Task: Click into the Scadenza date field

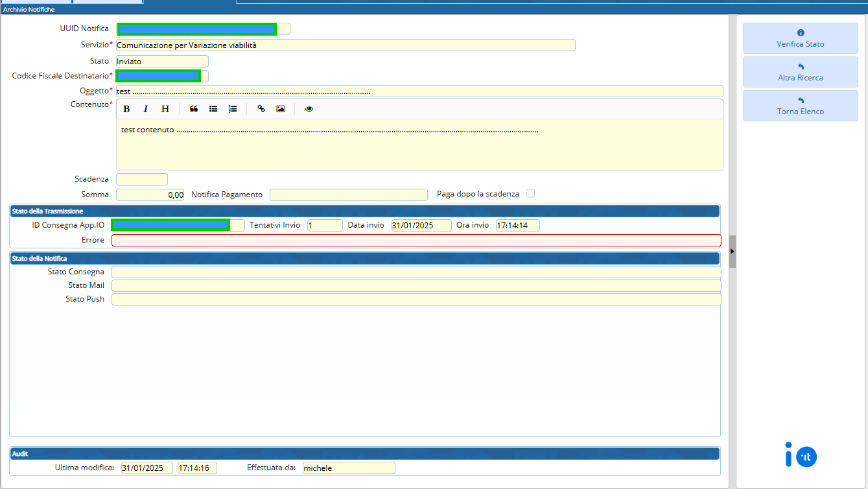Action: click(141, 179)
